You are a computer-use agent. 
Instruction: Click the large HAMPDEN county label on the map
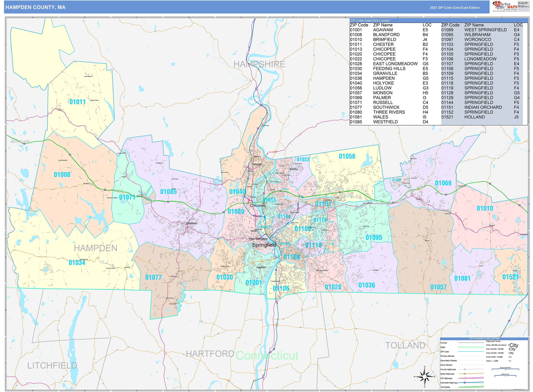(x=95, y=248)
